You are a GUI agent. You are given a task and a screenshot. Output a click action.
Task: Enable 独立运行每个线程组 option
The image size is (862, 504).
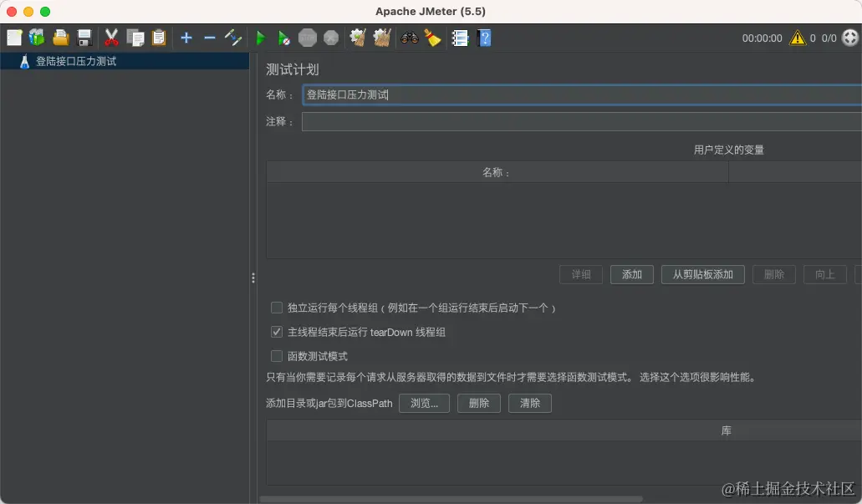coord(276,308)
